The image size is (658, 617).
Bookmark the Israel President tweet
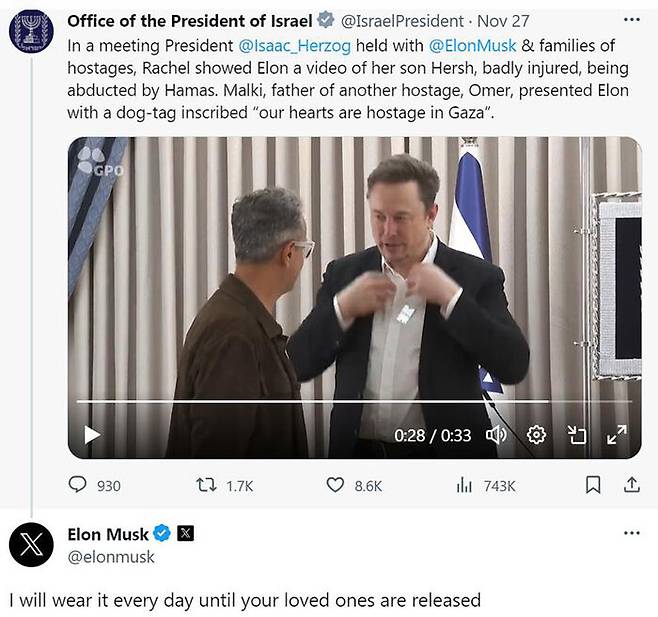coord(593,485)
